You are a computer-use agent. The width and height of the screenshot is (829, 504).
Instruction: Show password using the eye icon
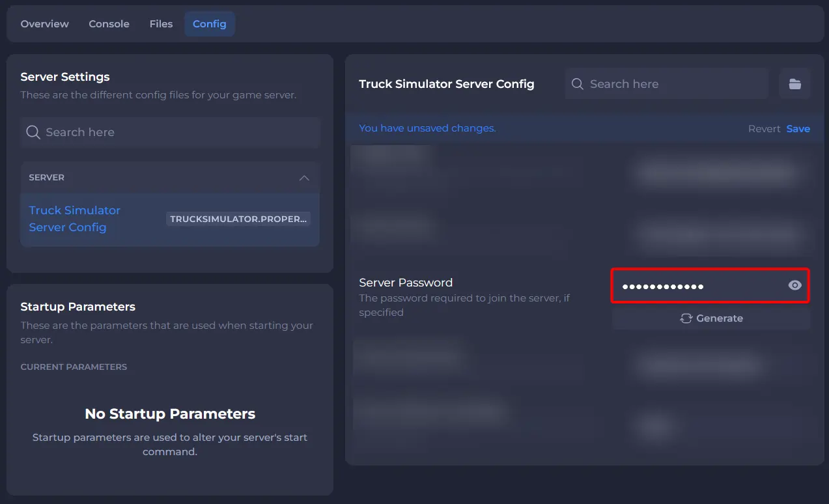pyautogui.click(x=795, y=285)
